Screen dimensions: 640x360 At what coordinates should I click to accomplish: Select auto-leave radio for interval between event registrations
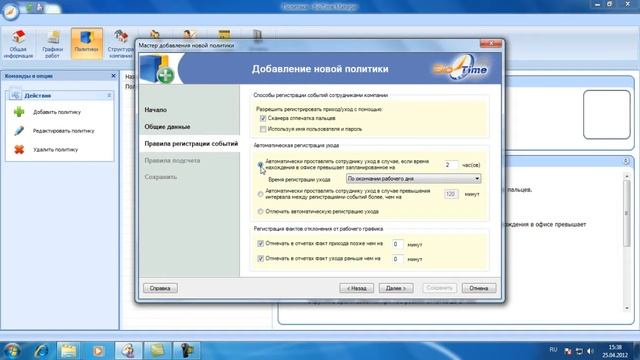[x=260, y=194]
